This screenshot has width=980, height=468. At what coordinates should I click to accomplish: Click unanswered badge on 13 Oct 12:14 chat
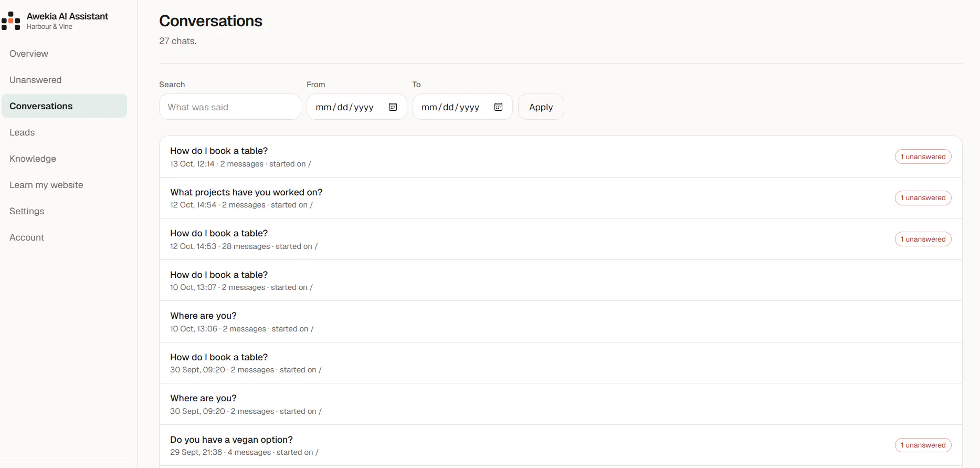pos(923,157)
